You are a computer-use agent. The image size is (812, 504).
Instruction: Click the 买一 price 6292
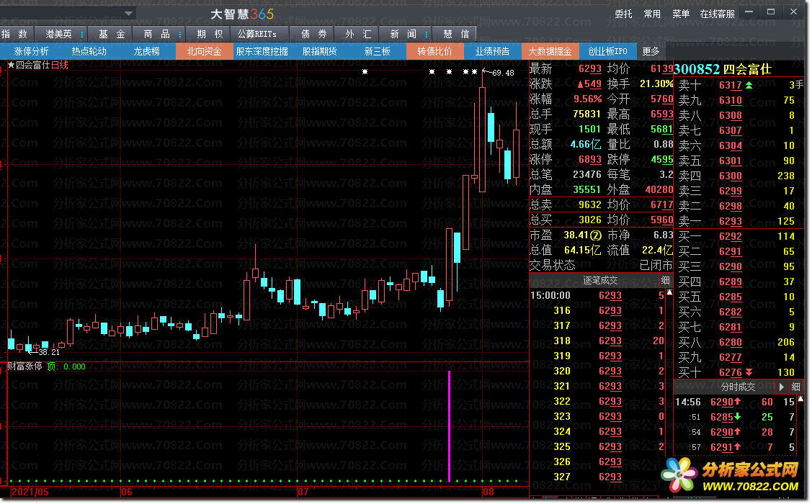[x=730, y=236]
